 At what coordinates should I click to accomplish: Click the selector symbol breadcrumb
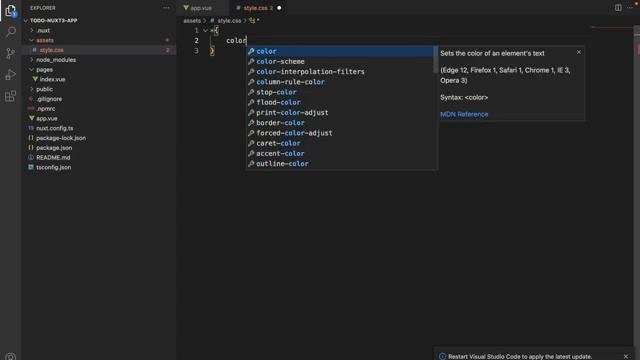pos(255,20)
